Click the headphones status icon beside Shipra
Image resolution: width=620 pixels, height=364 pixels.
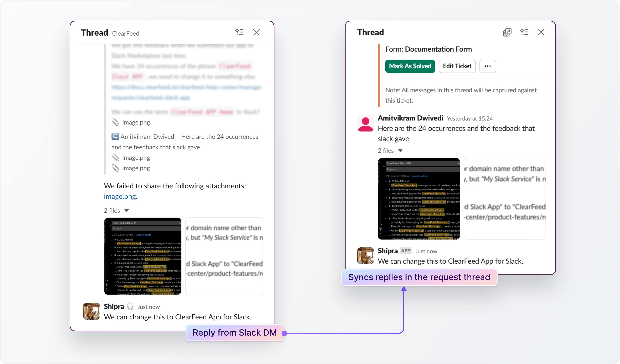tap(130, 306)
